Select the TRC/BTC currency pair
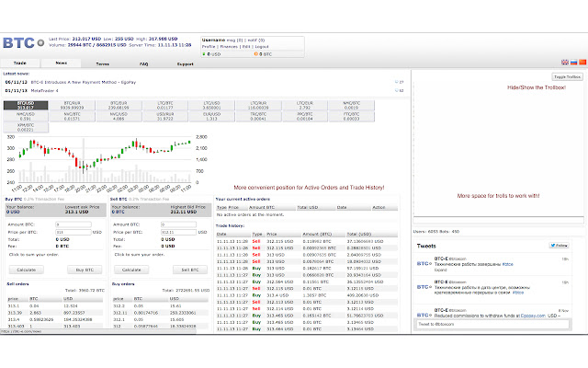The height and width of the screenshot is (368, 588). coord(258,117)
